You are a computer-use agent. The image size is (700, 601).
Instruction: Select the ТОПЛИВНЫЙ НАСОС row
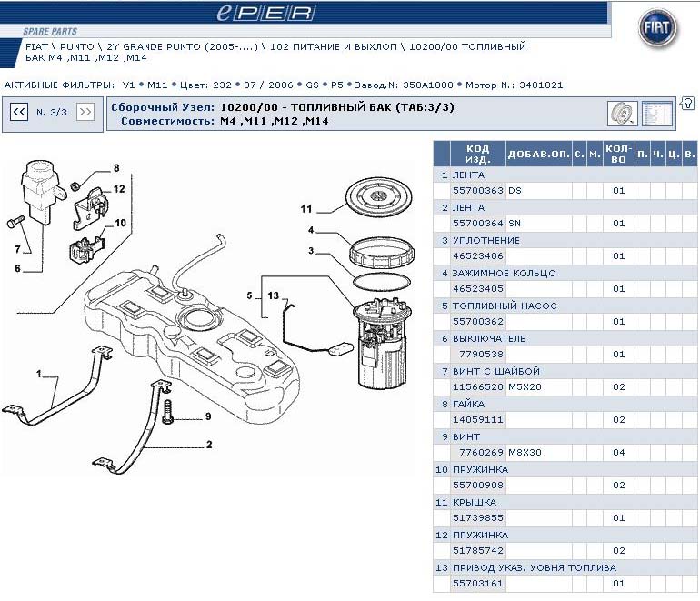[x=505, y=306]
